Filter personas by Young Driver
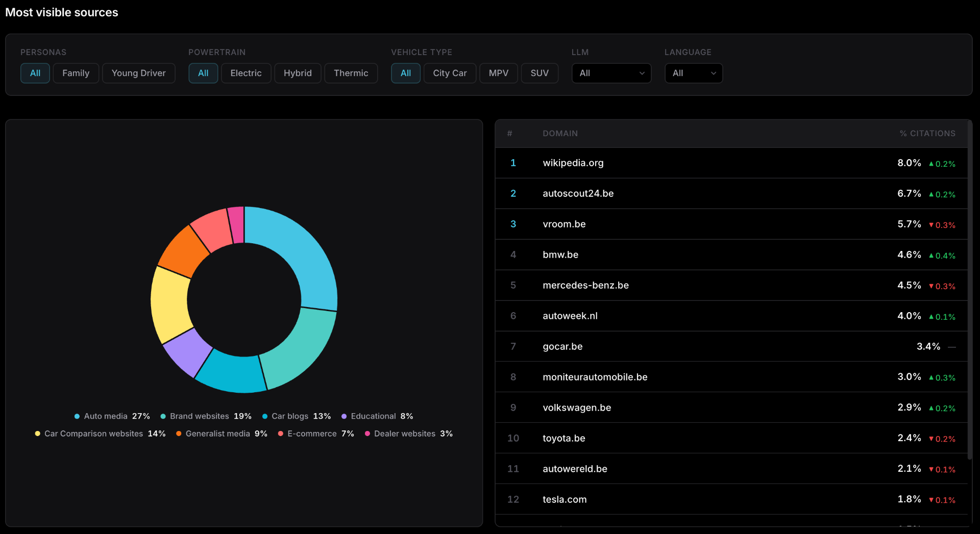The width and height of the screenshot is (980, 534). point(138,73)
